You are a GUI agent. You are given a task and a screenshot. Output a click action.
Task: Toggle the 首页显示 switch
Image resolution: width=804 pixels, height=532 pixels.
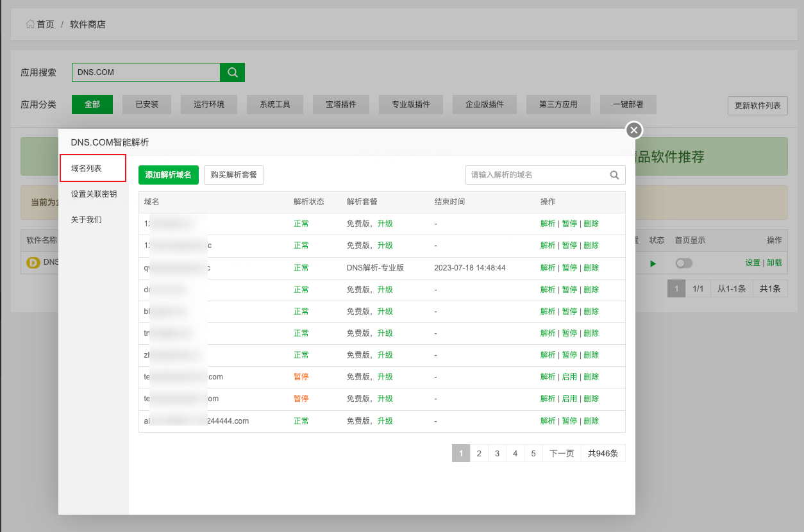pyautogui.click(x=684, y=263)
